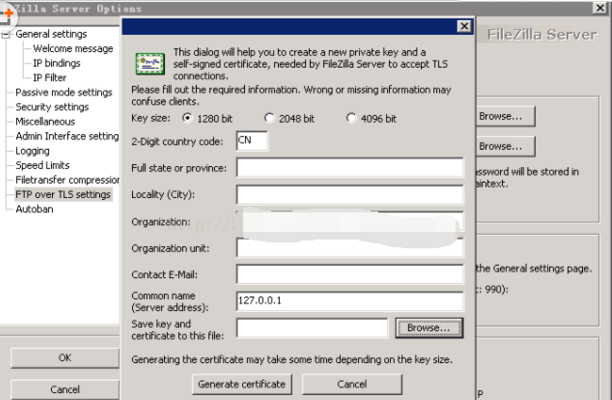Screen dimensions: 612x400
Task: Open the IP Filter settings page
Action: pyautogui.click(x=50, y=78)
